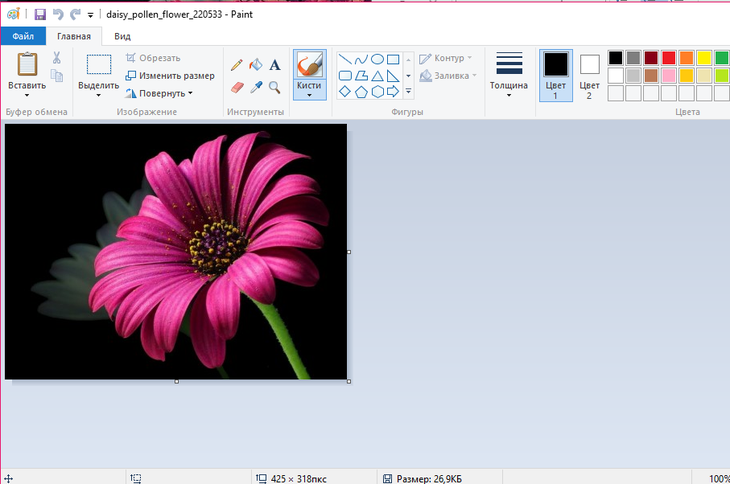Select the Magnifier tool

[275, 87]
